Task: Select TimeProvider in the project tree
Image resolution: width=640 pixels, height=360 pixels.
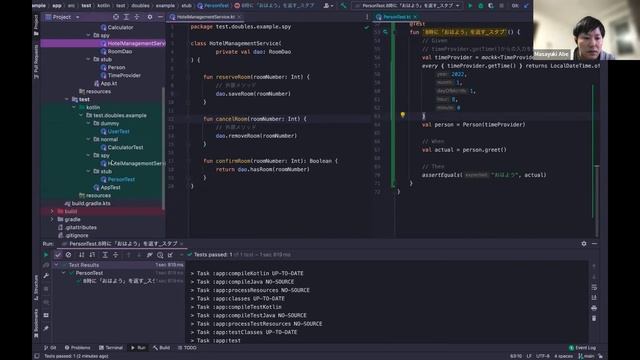Action: point(121,76)
